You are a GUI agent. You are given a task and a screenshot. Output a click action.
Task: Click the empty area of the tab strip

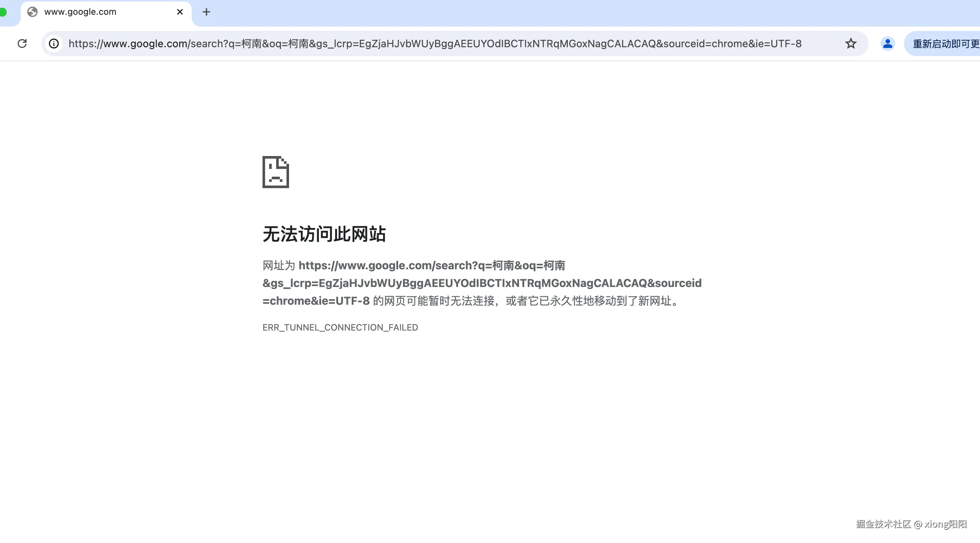coord(571,12)
